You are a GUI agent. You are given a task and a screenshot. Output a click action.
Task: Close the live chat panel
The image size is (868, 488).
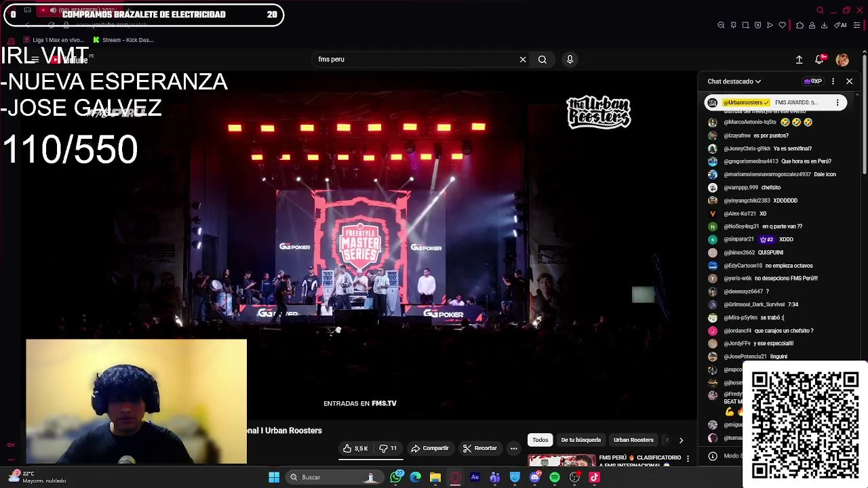[849, 81]
